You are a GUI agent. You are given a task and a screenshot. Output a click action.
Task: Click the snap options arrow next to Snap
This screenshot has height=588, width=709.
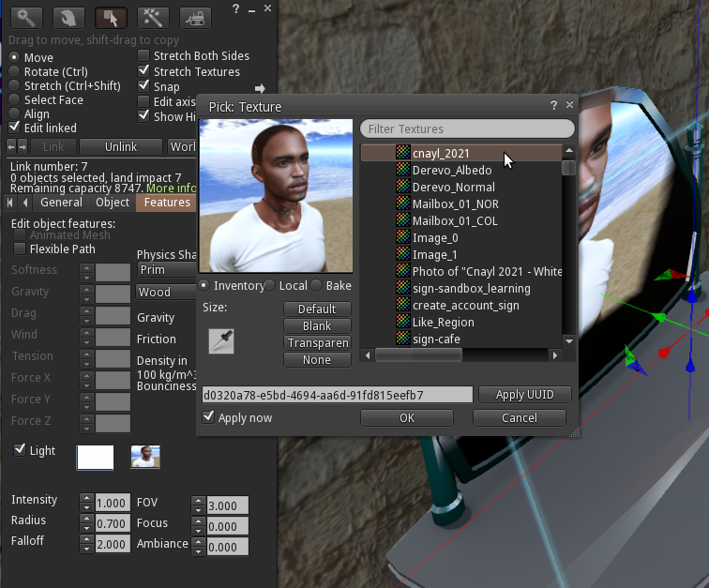click(x=260, y=88)
